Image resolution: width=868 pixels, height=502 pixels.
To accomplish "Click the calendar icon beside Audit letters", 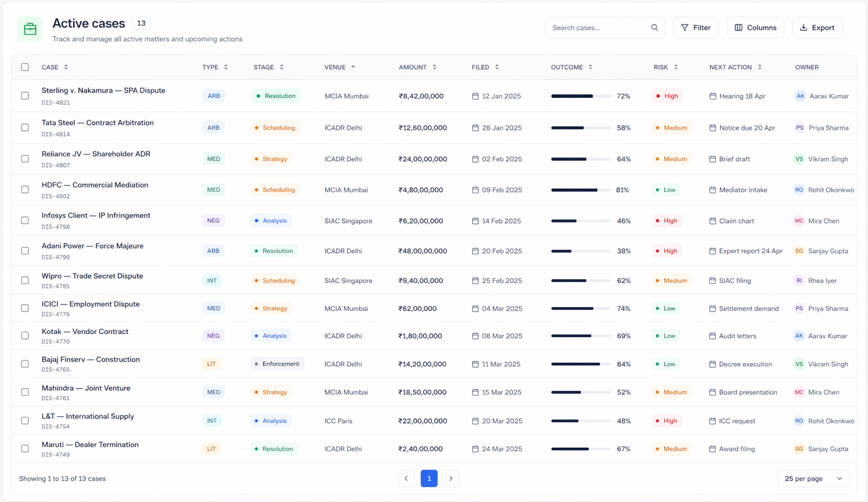I will [x=713, y=336].
